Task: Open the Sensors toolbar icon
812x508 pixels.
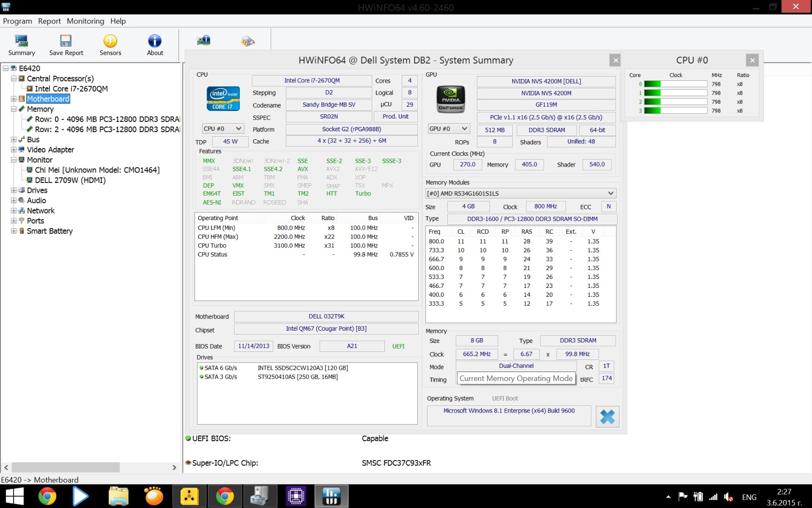Action: (x=110, y=41)
